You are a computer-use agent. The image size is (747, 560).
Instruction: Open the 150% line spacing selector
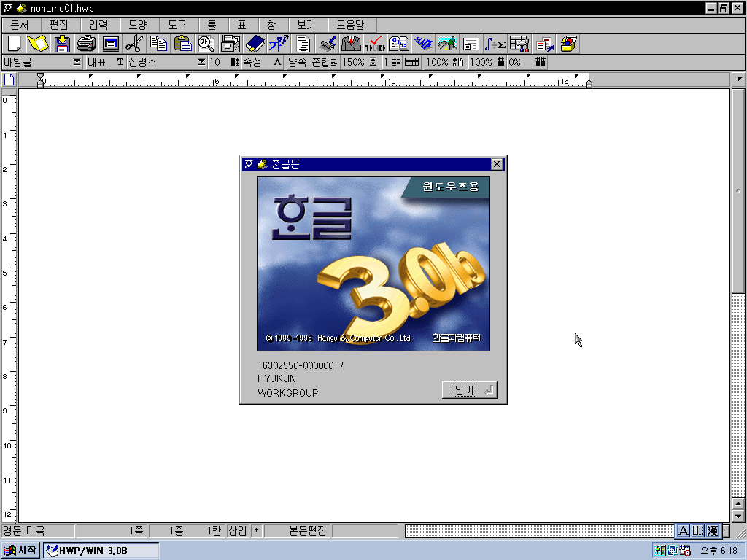[x=360, y=62]
